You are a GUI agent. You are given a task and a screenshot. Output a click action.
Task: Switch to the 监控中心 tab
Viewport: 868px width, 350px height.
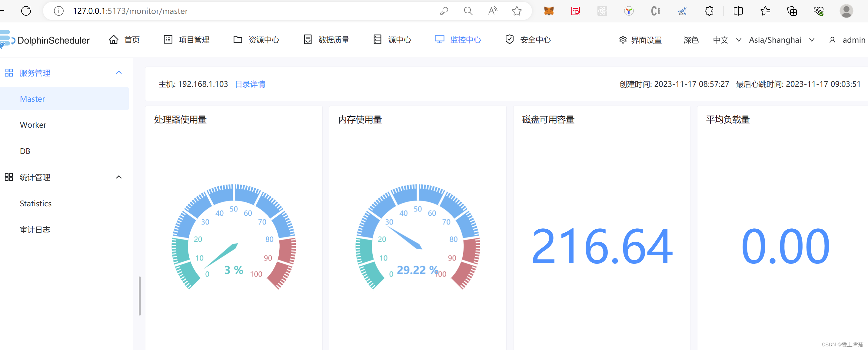466,40
